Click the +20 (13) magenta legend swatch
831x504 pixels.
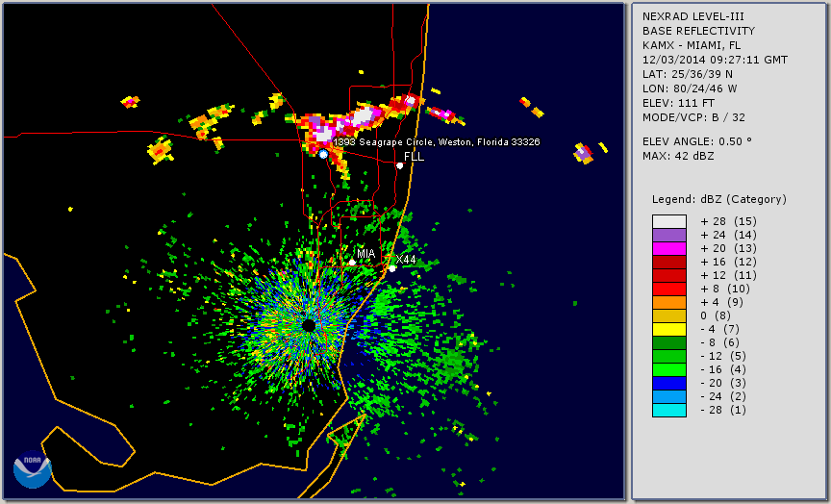click(669, 248)
